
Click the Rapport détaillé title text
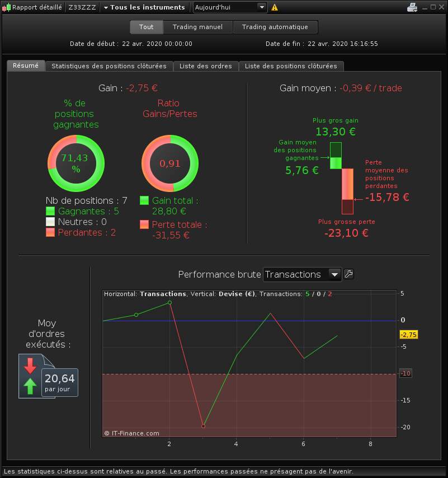coord(37,7)
